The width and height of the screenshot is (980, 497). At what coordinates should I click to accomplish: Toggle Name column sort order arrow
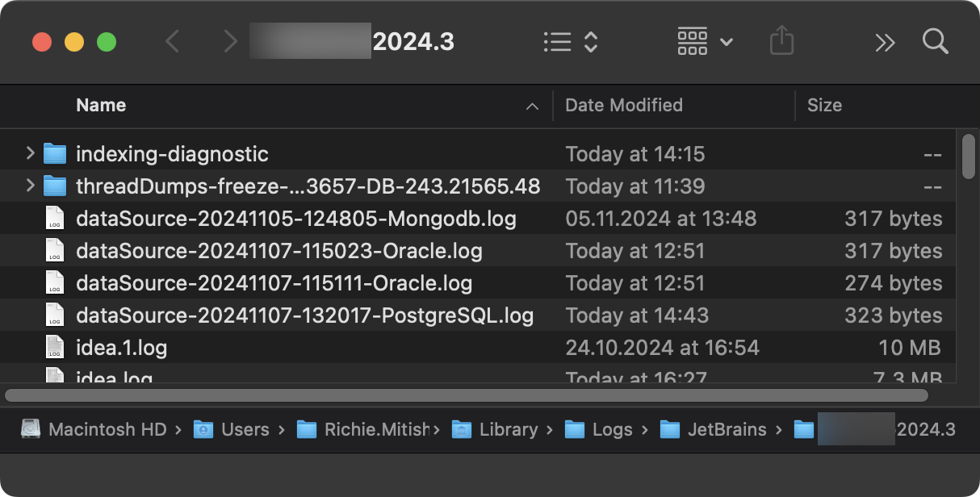pos(532,106)
